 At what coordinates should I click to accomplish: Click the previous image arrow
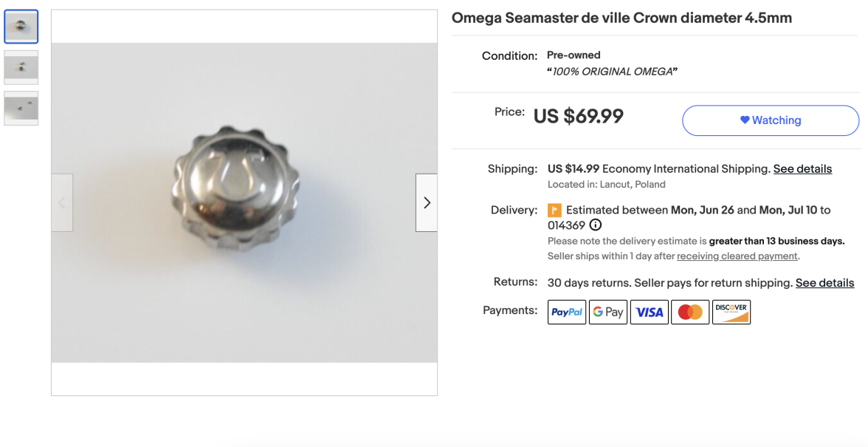click(62, 202)
